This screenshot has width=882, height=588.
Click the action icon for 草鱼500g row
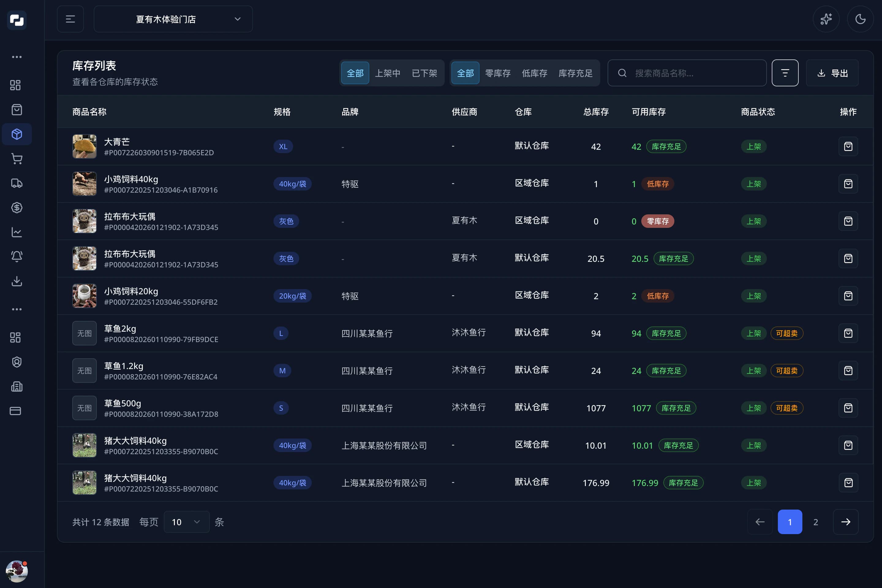pyautogui.click(x=848, y=408)
